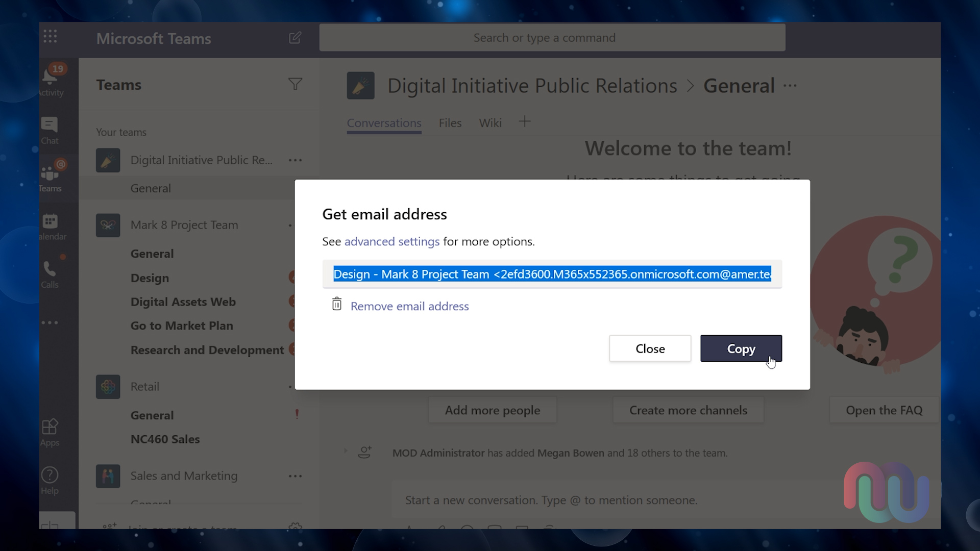Open Help in the left rail

[50, 481]
